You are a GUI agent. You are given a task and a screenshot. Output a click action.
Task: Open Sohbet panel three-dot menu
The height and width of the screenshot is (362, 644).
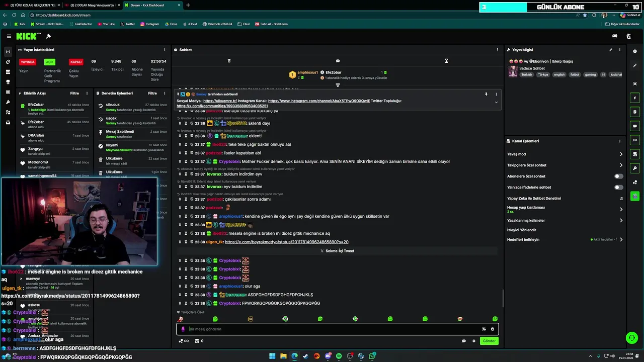(x=497, y=50)
